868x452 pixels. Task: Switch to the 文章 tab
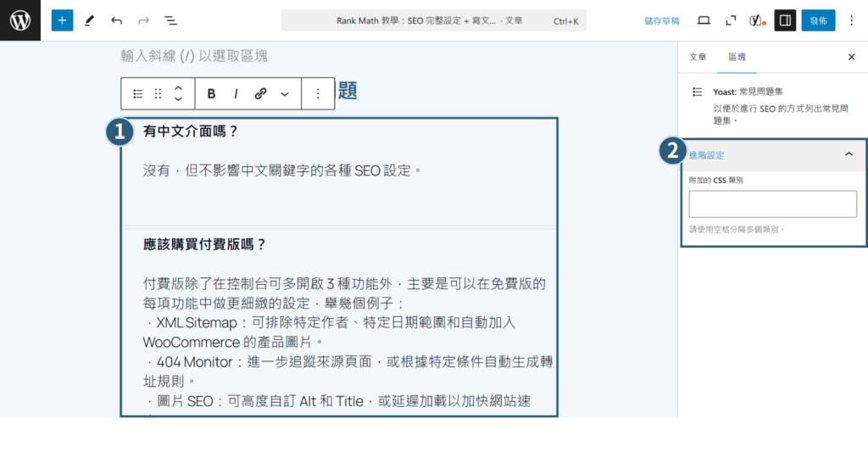[x=698, y=57]
